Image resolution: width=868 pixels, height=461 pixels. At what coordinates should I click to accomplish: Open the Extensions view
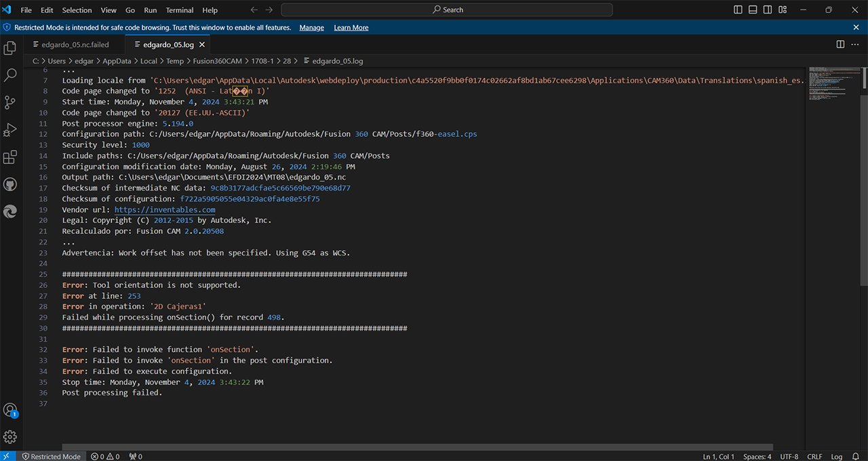tap(10, 157)
